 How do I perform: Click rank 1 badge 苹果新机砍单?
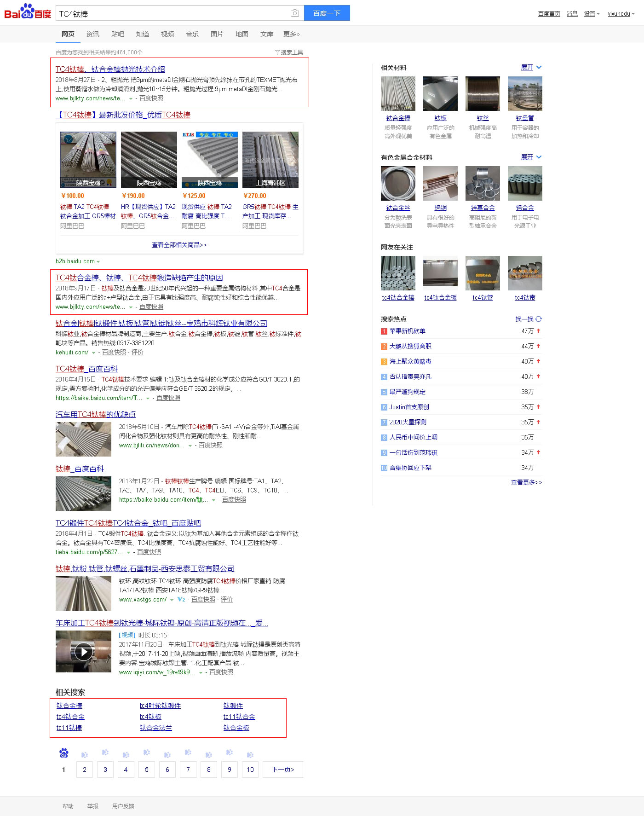[384, 331]
